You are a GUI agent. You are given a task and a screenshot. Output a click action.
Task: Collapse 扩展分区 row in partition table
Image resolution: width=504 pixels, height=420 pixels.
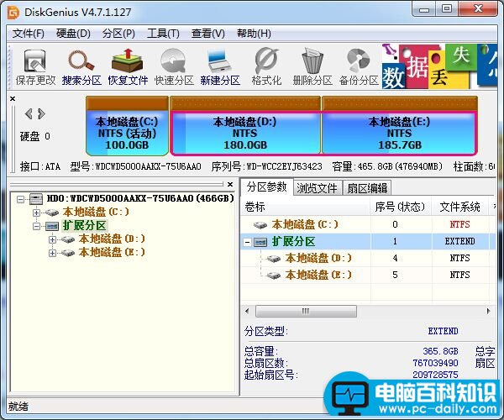tap(247, 242)
